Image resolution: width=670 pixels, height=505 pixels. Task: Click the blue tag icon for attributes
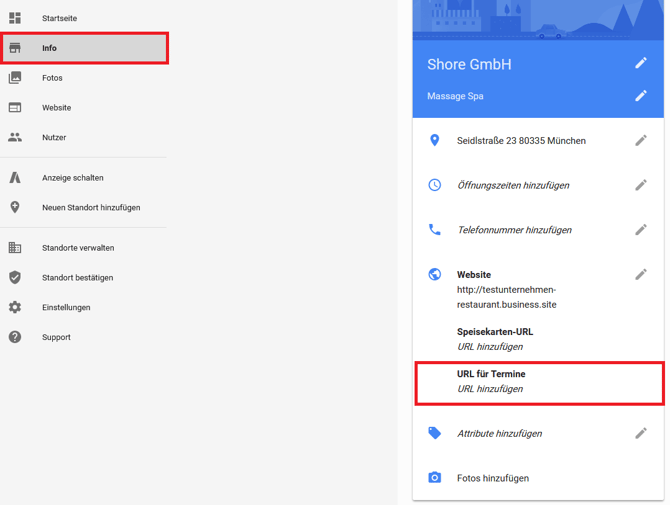click(434, 433)
